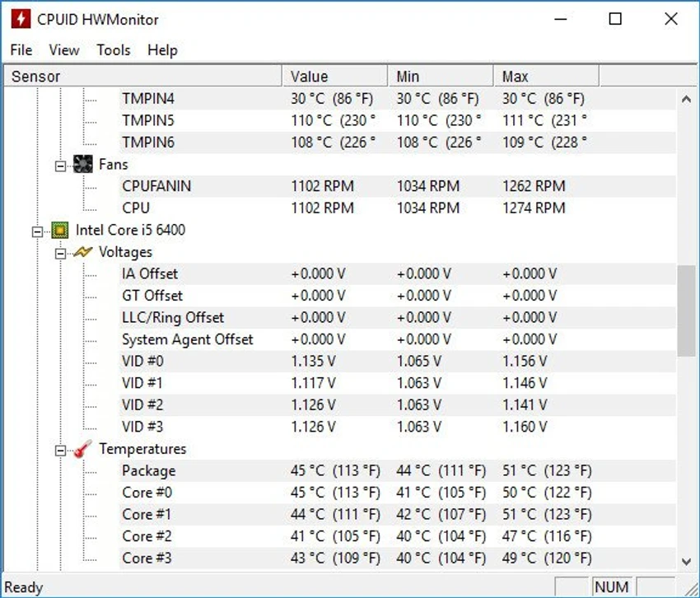
Task: Click the 1.135 V value of VID #0
Action: [x=314, y=362]
